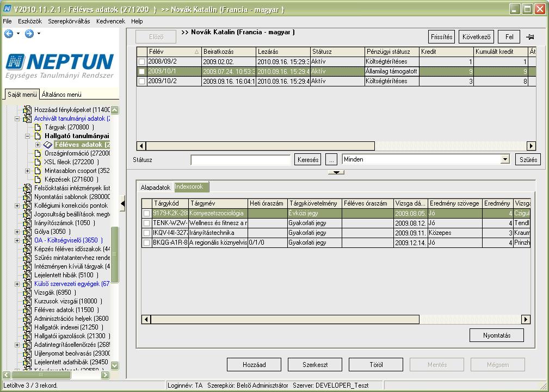Check the Környezetszociológia row checkbox
This screenshot has width=549, height=392.
147,213
